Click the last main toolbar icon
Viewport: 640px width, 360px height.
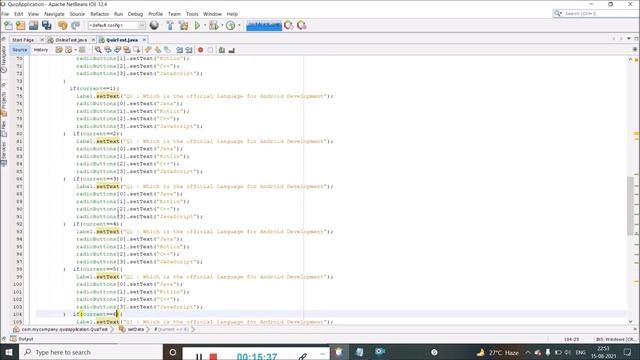(302, 25)
